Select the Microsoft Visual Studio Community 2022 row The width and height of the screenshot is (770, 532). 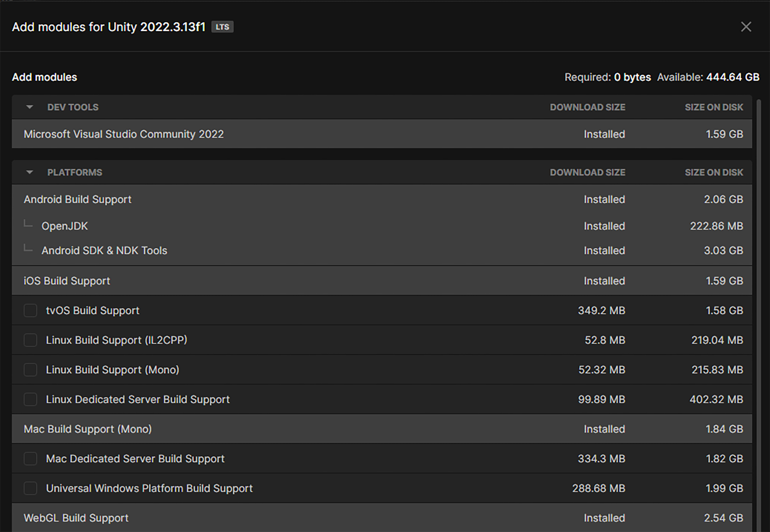[x=124, y=134]
